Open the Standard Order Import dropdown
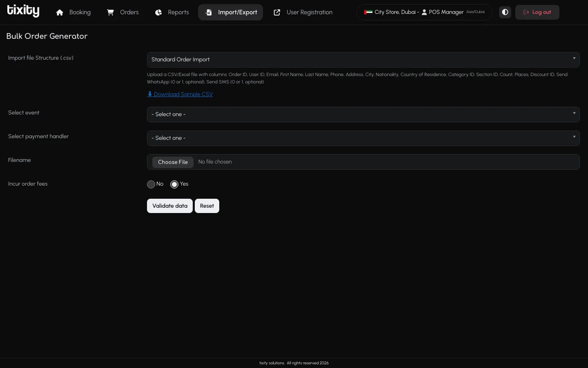588x368 pixels. [363, 60]
